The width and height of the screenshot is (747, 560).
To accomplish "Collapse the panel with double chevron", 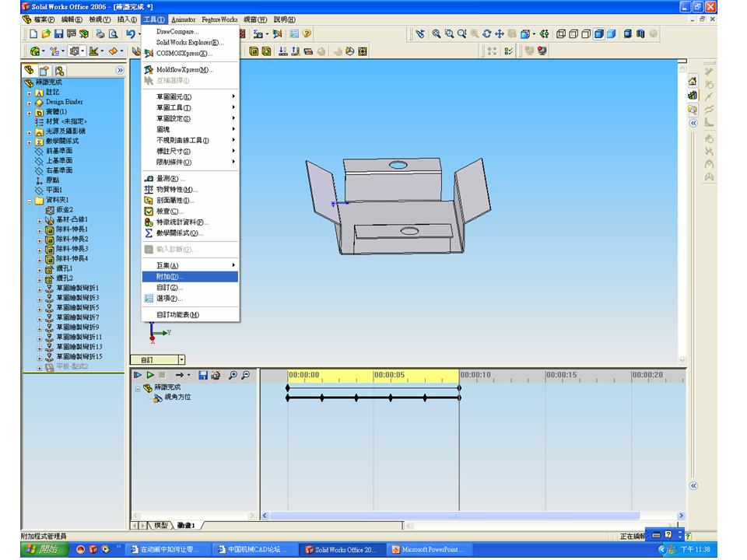I will [120, 71].
